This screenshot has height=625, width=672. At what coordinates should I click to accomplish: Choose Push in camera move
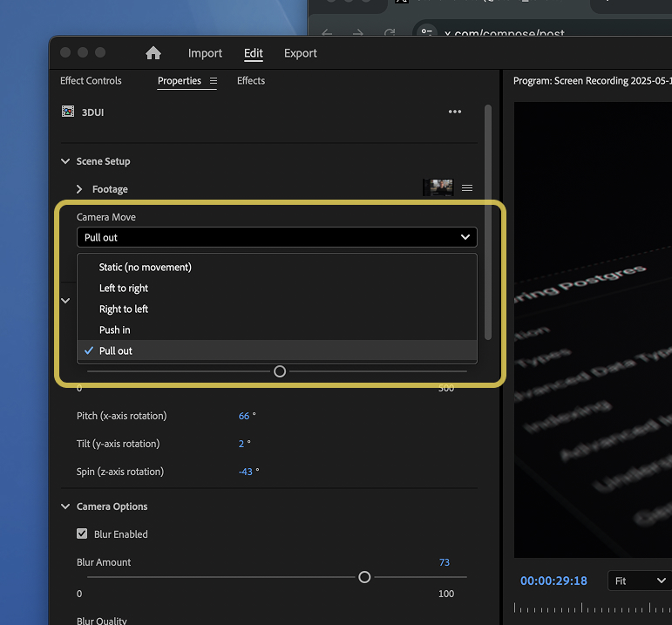pyautogui.click(x=277, y=330)
